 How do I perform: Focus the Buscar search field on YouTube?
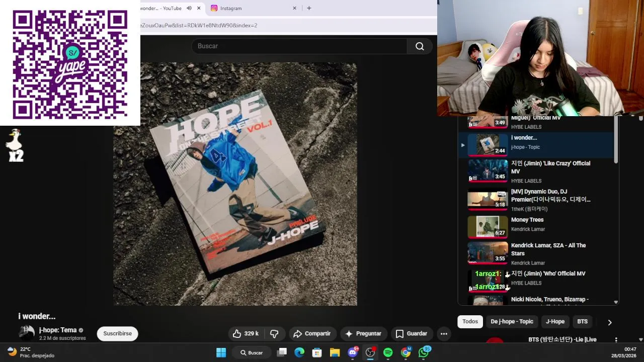[x=299, y=46]
